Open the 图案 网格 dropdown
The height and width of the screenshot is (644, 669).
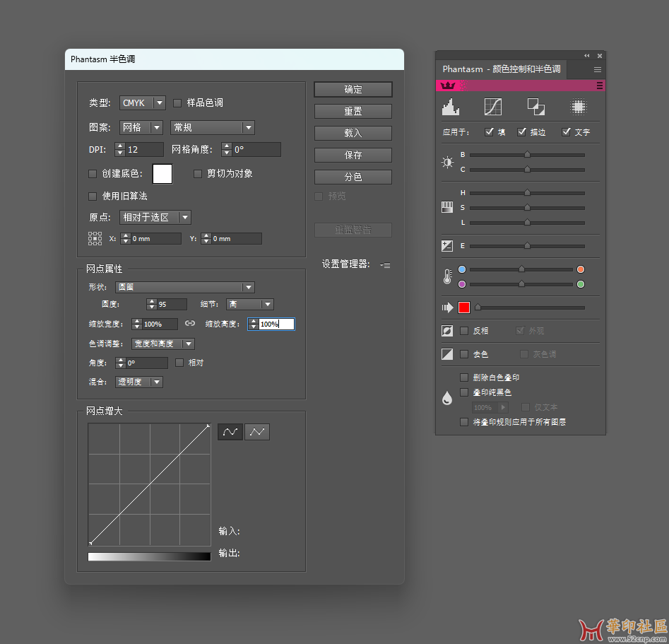click(141, 127)
